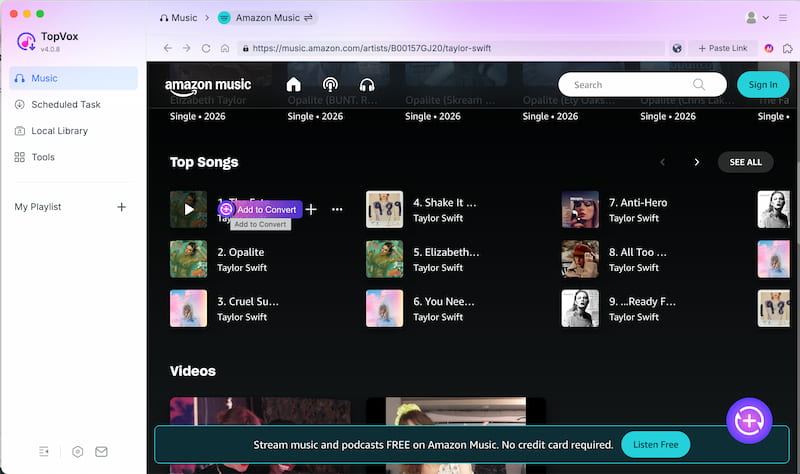Open the user account dropdown
This screenshot has width=800, height=474.
pyautogui.click(x=757, y=17)
